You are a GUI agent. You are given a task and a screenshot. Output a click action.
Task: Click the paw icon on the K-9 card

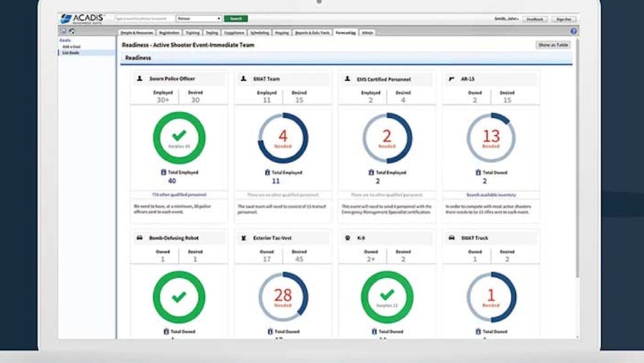pos(348,237)
